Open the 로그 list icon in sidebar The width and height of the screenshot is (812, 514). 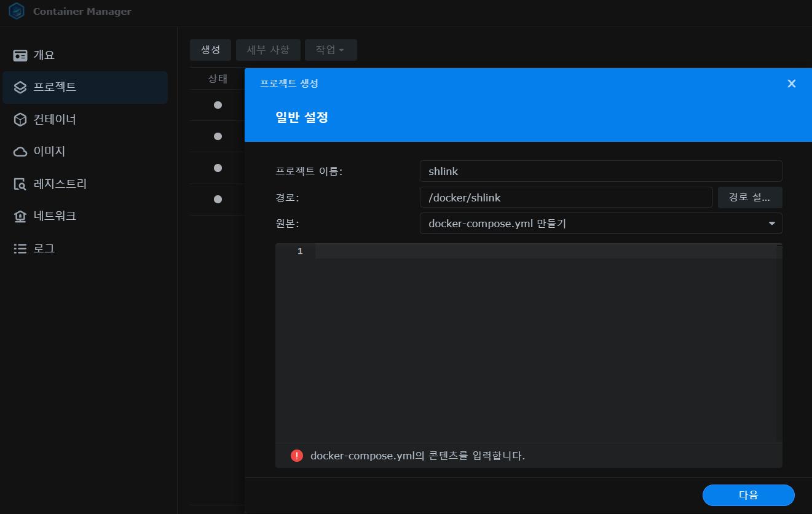pyautogui.click(x=20, y=249)
